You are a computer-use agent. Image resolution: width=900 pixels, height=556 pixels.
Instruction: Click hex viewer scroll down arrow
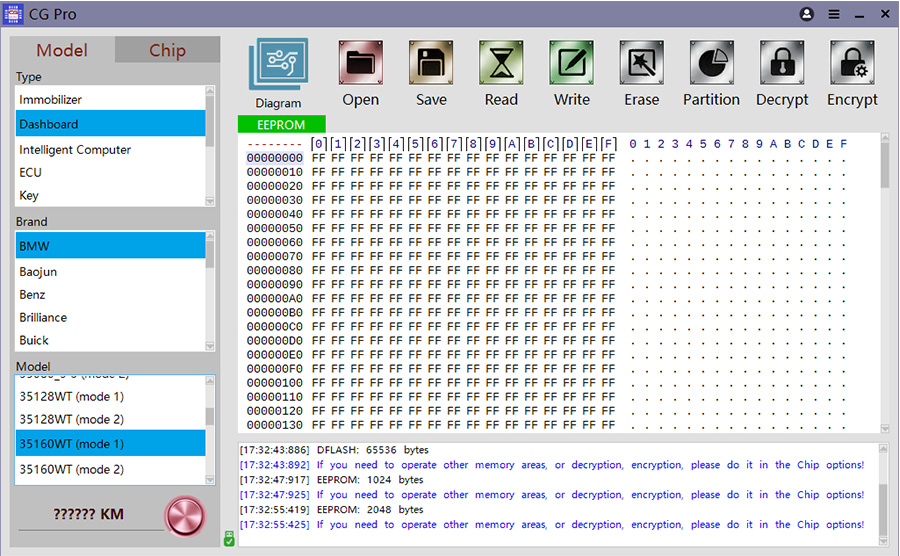(x=885, y=429)
